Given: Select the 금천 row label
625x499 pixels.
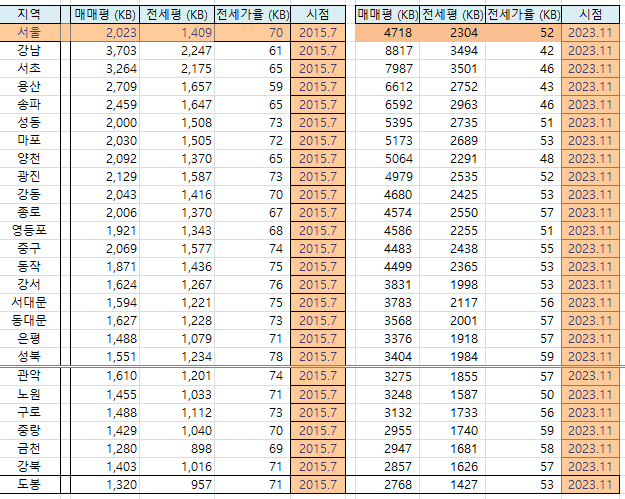Looking at the screenshot, I should tap(29, 448).
